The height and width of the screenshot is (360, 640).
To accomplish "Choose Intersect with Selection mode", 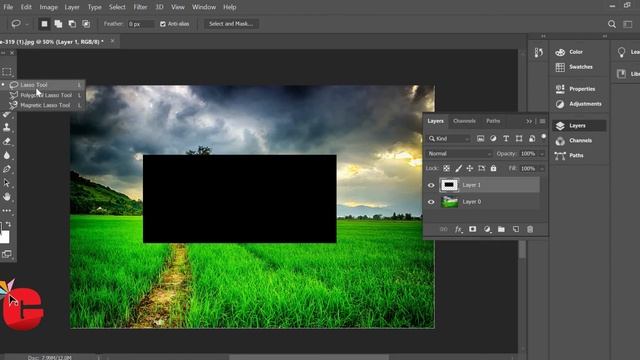I will tap(86, 24).
